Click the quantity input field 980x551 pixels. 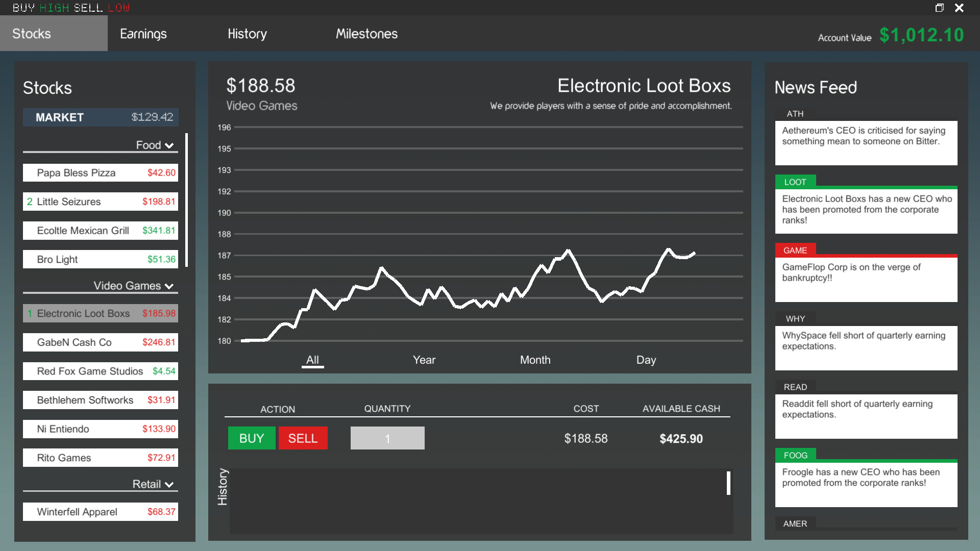(x=387, y=438)
